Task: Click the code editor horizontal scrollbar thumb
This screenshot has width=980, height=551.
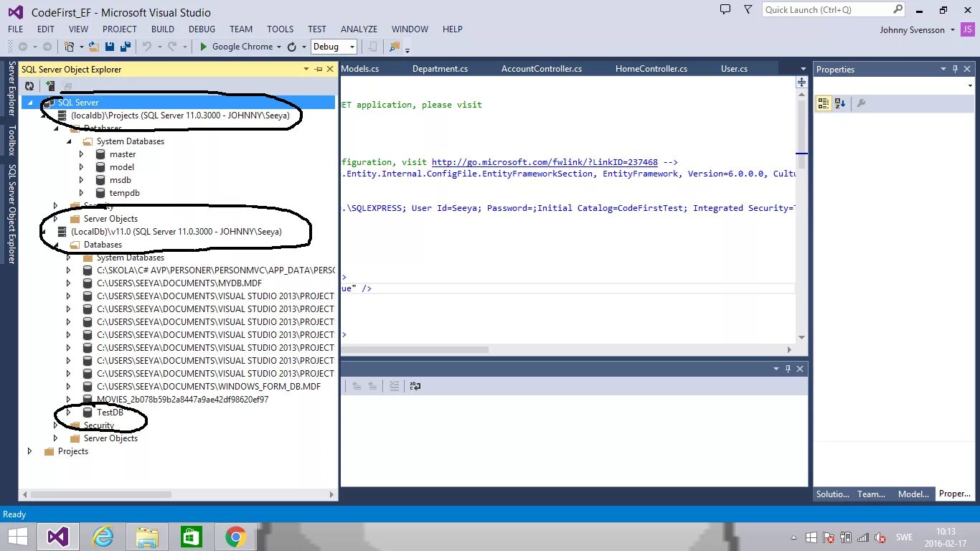Action: pos(415,349)
